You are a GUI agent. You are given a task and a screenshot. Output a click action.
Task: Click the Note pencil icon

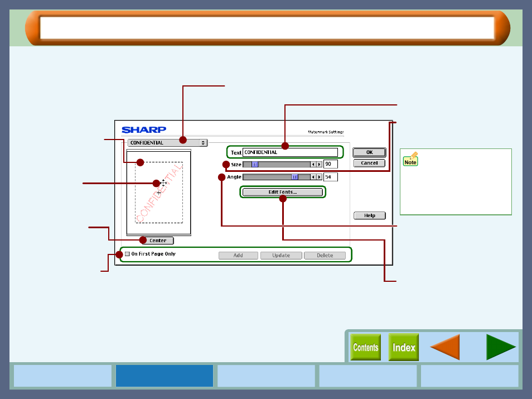410,159
